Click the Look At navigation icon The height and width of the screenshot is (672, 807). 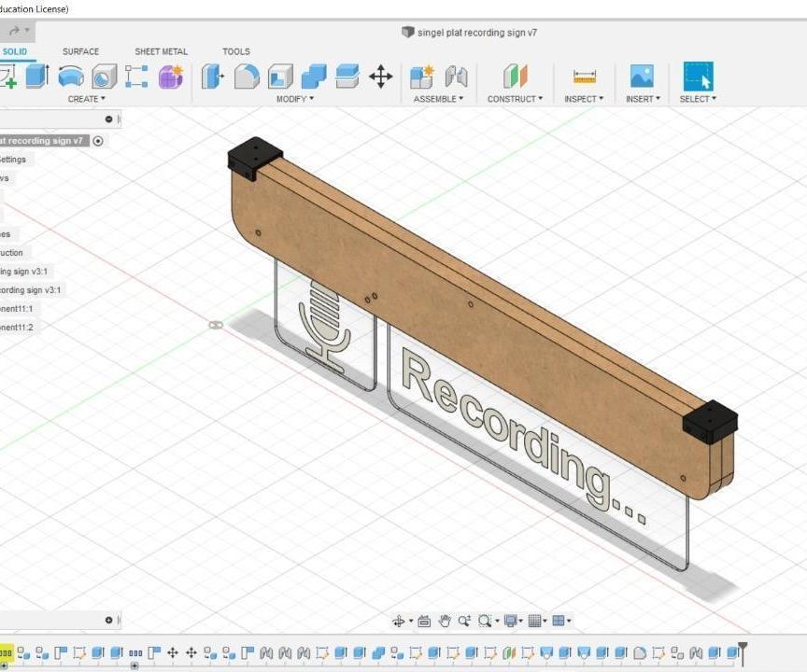(424, 621)
